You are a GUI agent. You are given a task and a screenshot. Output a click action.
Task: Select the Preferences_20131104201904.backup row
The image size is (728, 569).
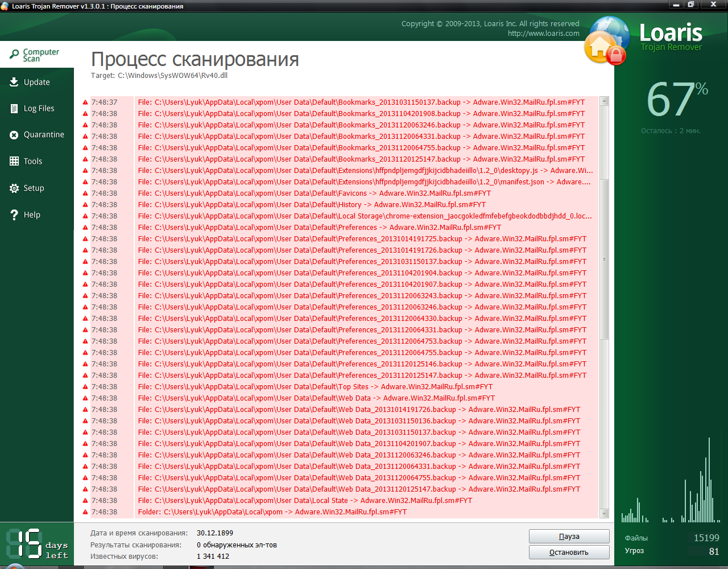tap(340, 273)
